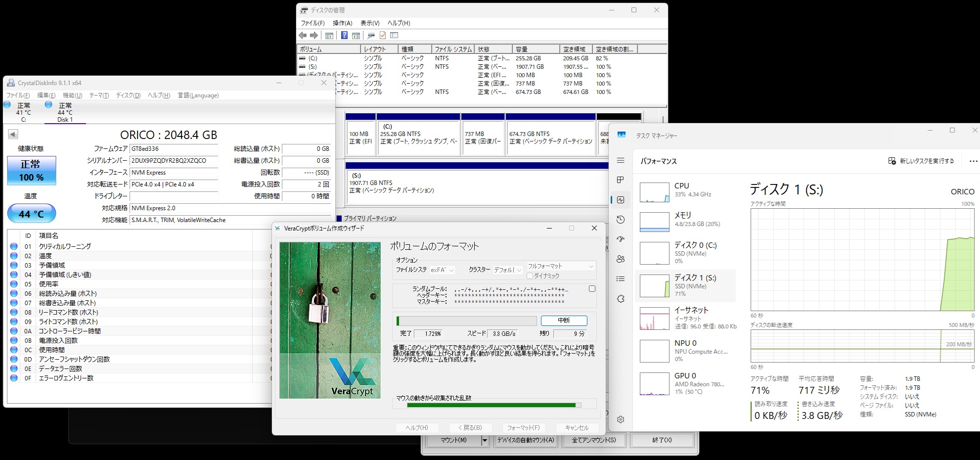This screenshot has height=460, width=980.
Task: Open App history icon in Task Manager
Action: click(621, 220)
